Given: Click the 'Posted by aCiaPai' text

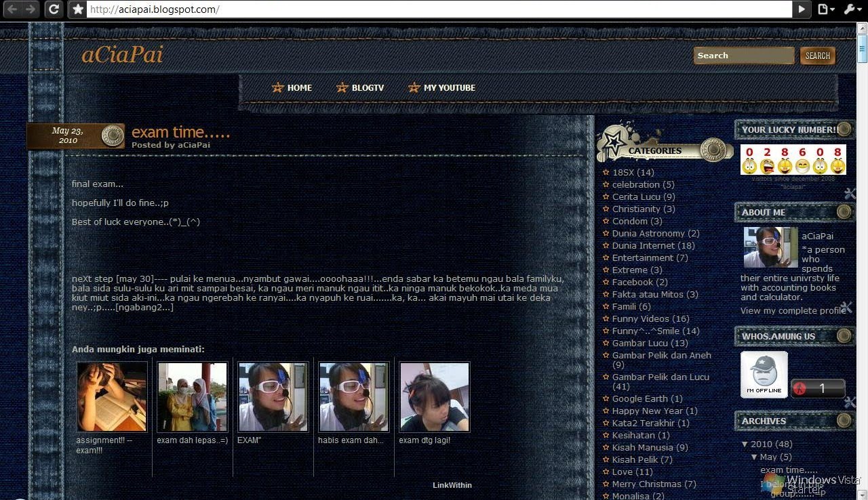Looking at the screenshot, I should pos(171,145).
